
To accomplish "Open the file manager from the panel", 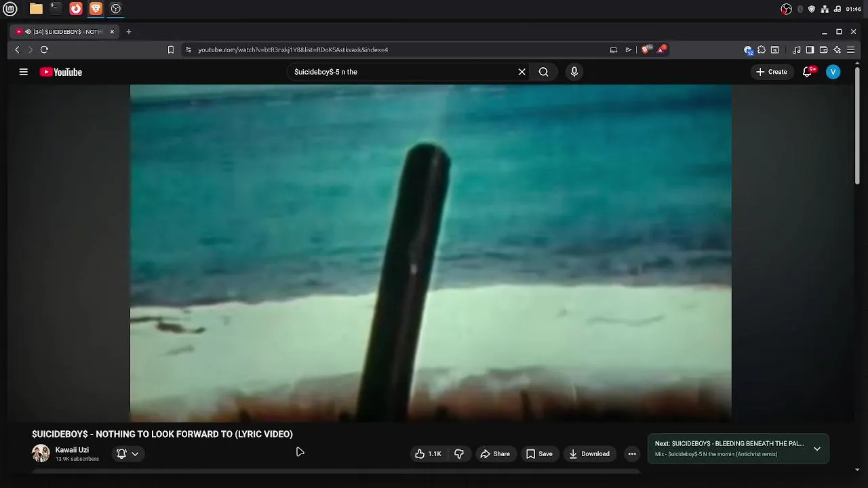I will pos(36,9).
